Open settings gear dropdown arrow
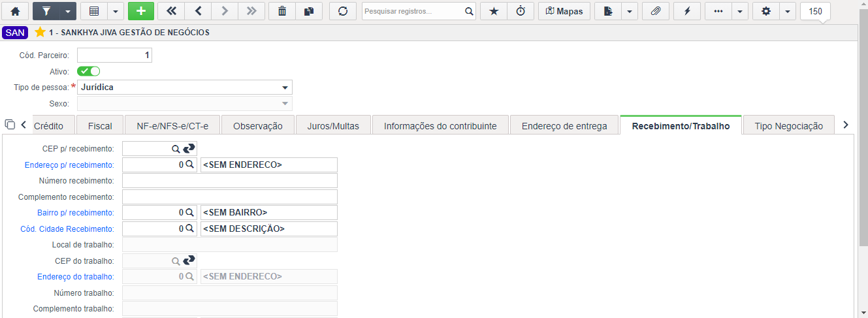868x318 pixels. point(788,11)
